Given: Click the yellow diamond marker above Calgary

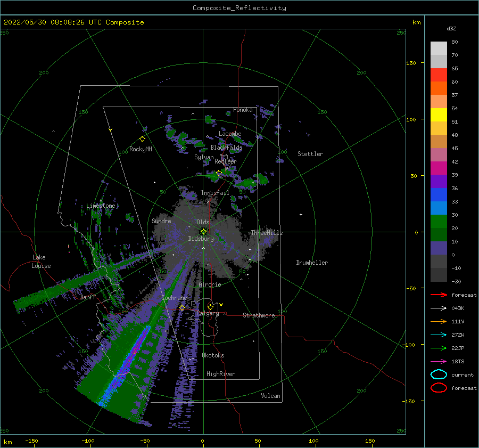Looking at the screenshot, I should point(210,307).
